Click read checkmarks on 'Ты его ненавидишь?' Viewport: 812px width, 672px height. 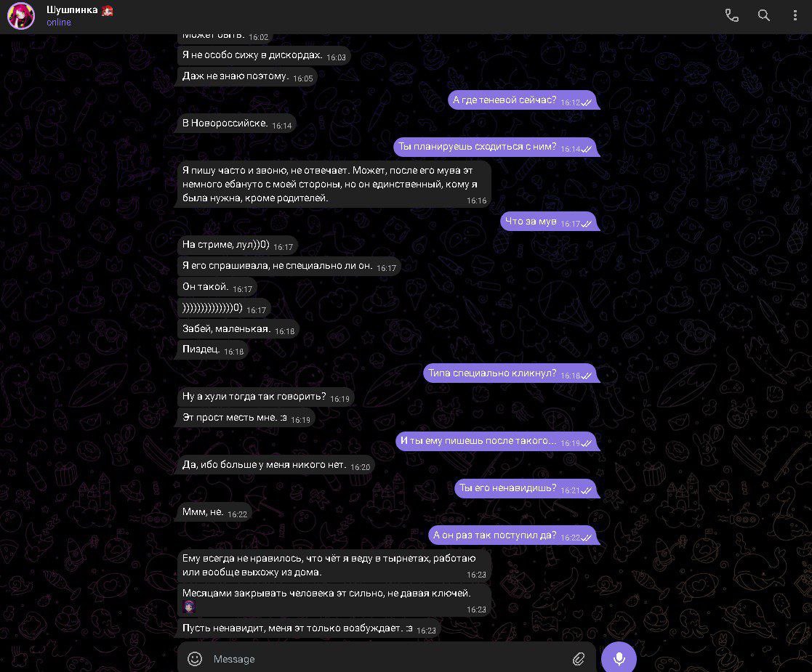[x=586, y=490]
